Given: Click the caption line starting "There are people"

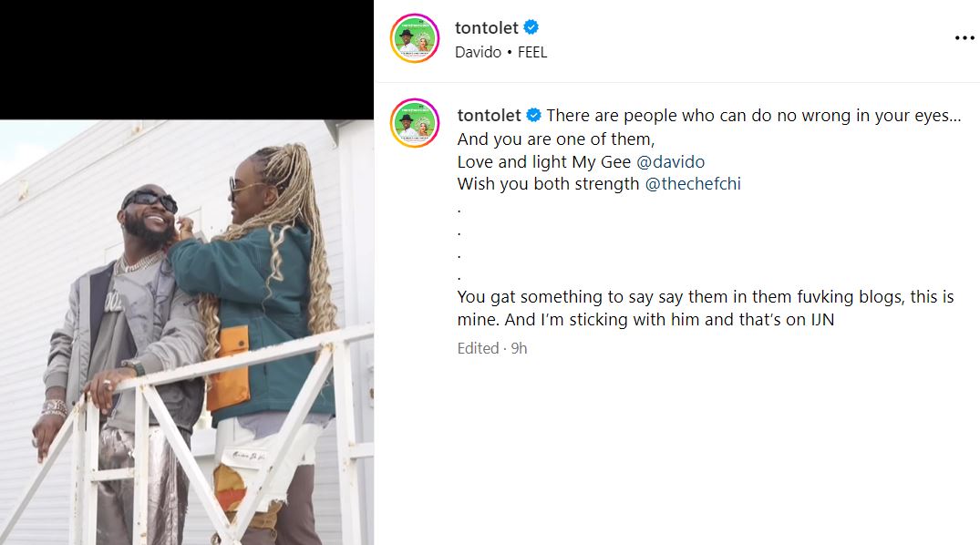Looking at the screenshot, I should (x=753, y=117).
